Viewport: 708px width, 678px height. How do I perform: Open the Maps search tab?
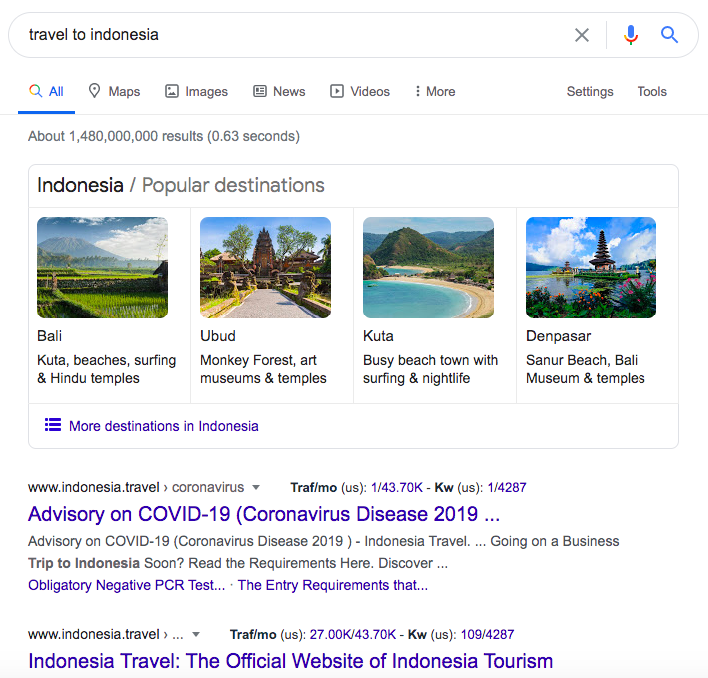pyautogui.click(x=114, y=91)
